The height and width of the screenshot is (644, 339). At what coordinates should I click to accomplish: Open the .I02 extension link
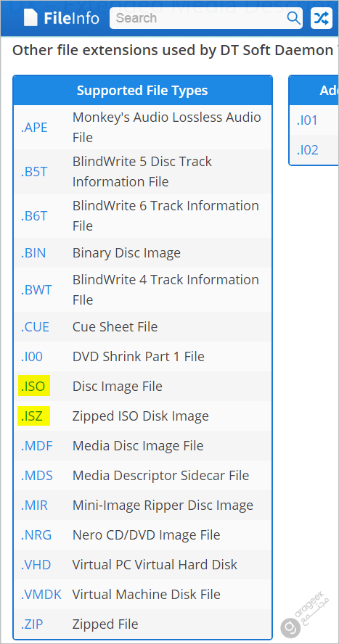(x=307, y=150)
